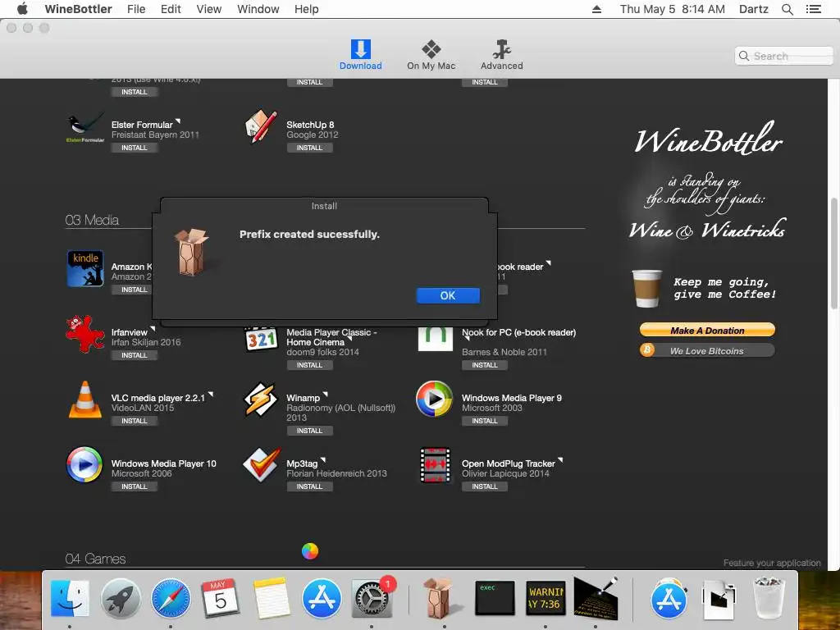This screenshot has height=630, width=840.
Task: Open the Edit menu
Action: 171,9
